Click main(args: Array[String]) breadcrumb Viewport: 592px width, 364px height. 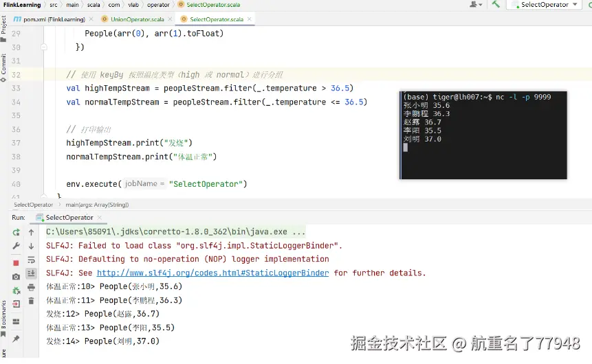pyautogui.click(x=97, y=205)
